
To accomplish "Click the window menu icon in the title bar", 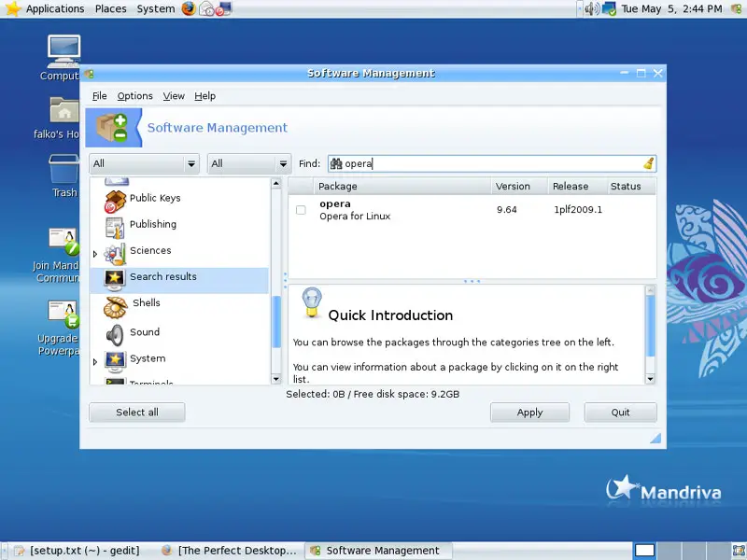I will coord(89,74).
